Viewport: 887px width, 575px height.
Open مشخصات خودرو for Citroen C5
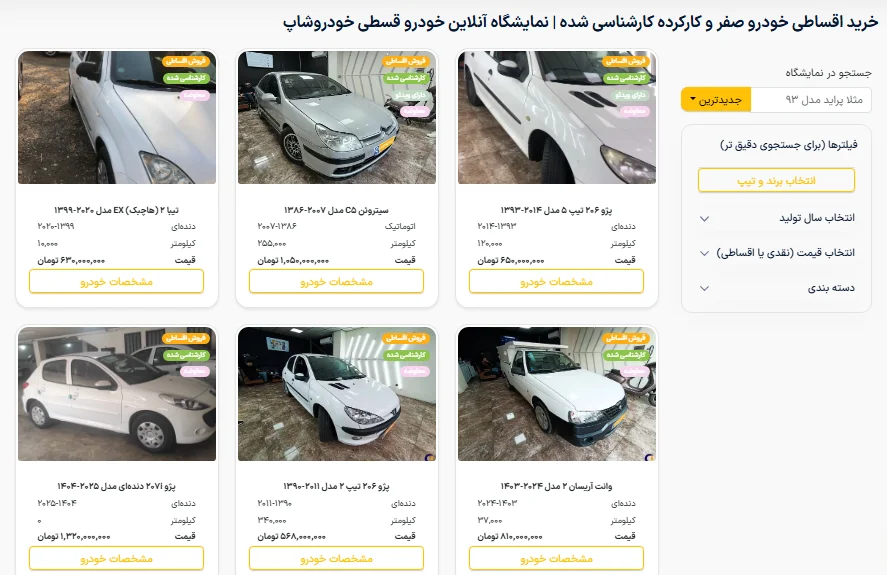(x=337, y=281)
